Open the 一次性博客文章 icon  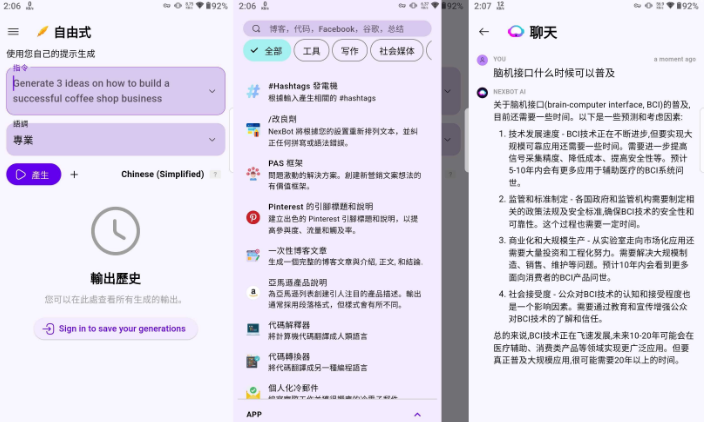point(253,255)
